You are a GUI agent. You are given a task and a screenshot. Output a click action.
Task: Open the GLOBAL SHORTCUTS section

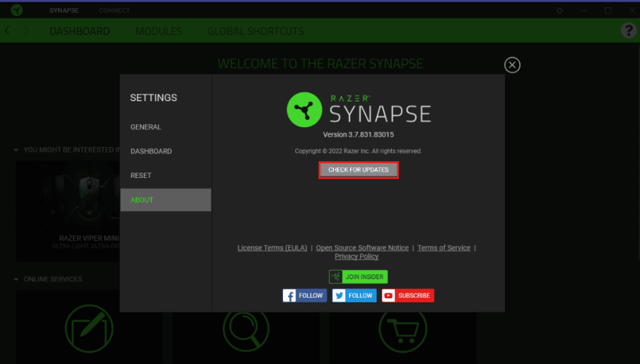tap(255, 31)
